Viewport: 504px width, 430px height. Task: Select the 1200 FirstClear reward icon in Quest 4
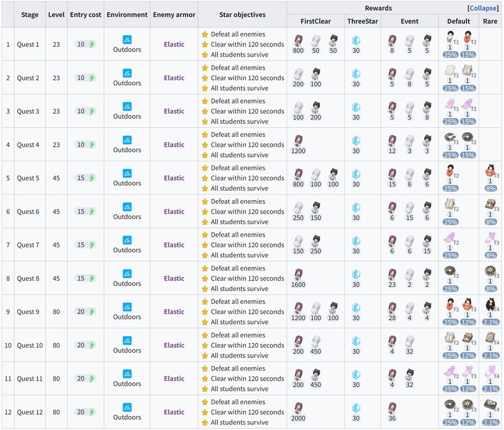pyautogui.click(x=298, y=141)
